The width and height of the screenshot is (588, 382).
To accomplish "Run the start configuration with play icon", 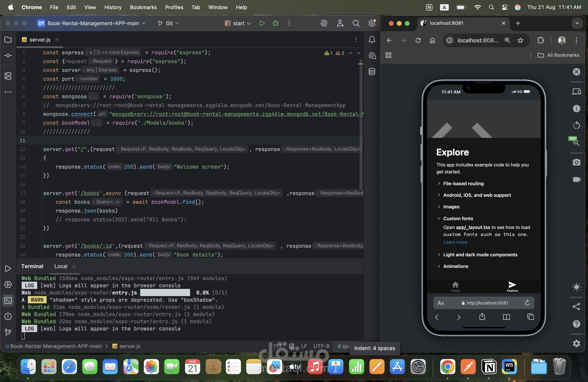I will pyautogui.click(x=262, y=23).
